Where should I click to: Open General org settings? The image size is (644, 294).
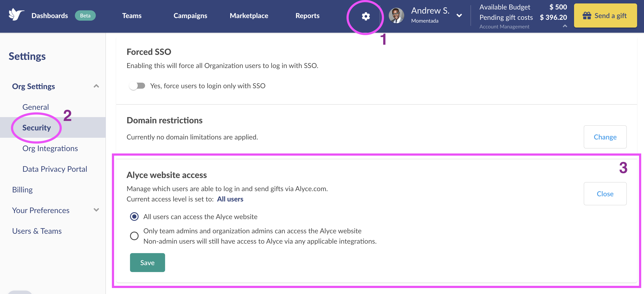tap(36, 107)
